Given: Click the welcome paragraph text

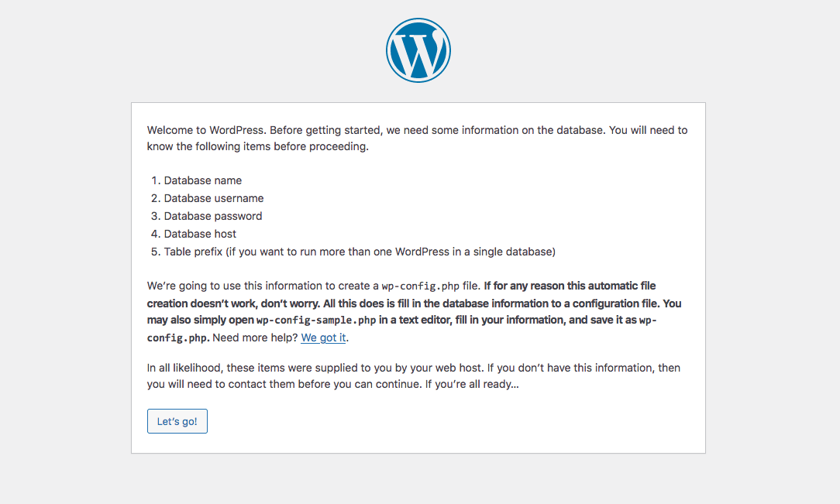Looking at the screenshot, I should pos(387,129).
